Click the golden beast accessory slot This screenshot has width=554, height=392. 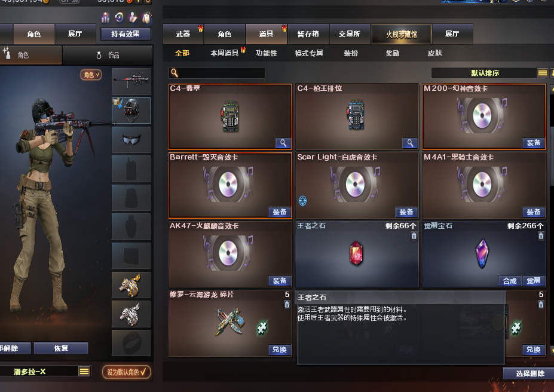click(131, 285)
